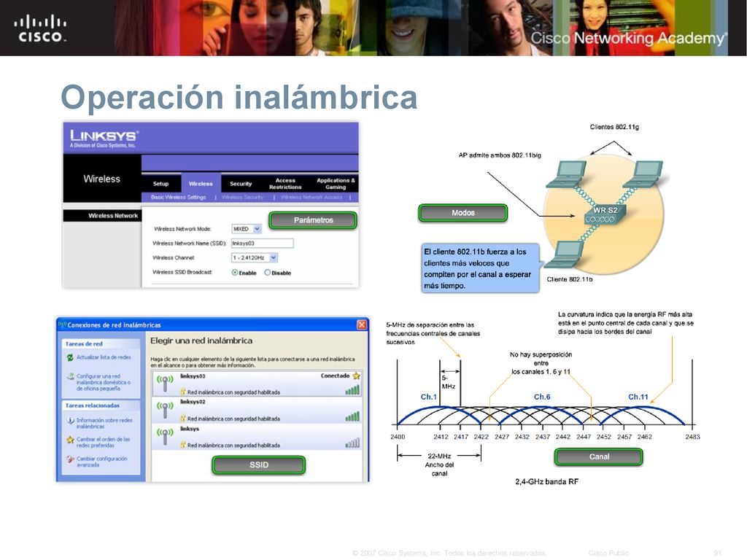The height and width of the screenshot is (560, 747).
Task: Click the security lock icon under linksys02
Action: (x=183, y=419)
